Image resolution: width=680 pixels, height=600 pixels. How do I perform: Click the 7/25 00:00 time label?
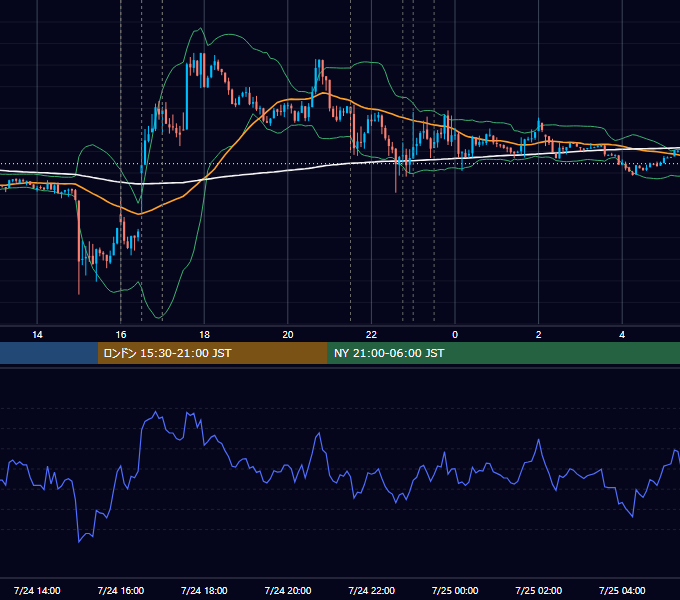pos(455,590)
